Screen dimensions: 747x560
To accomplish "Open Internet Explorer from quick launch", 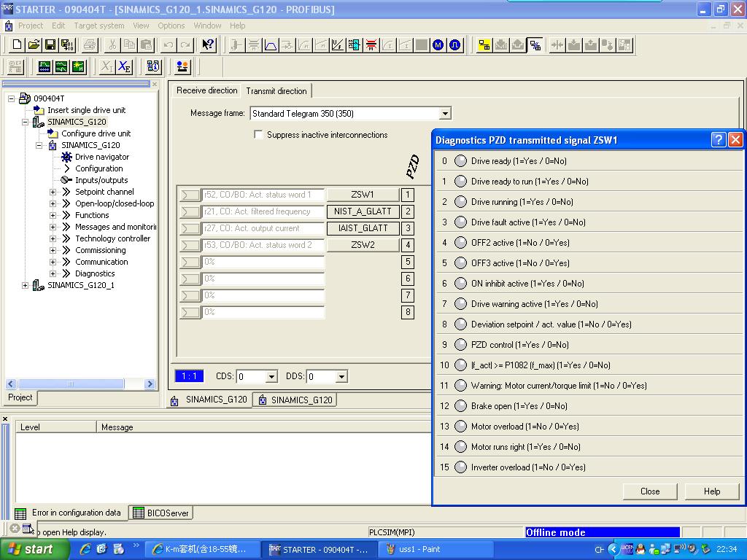I will (86, 549).
